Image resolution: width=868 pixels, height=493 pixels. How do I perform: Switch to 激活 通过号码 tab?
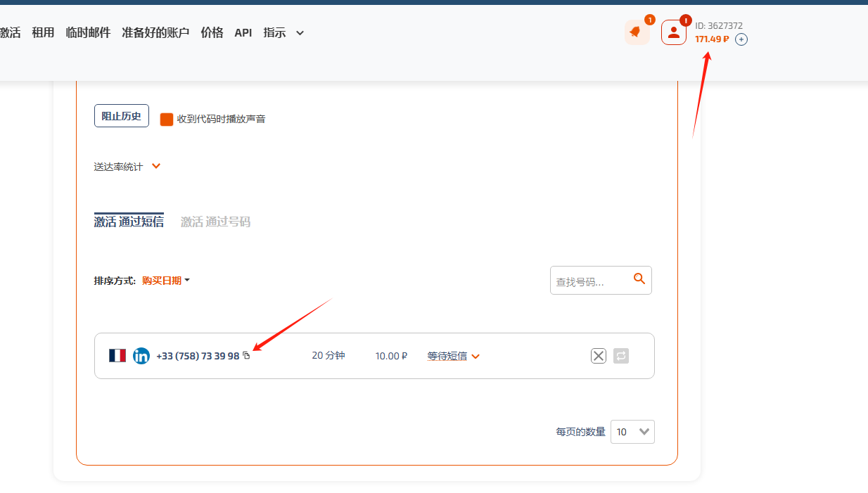tap(215, 222)
